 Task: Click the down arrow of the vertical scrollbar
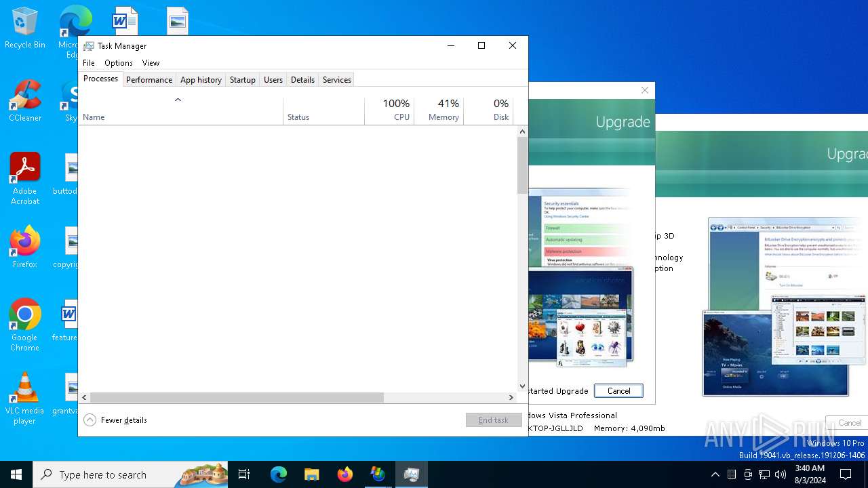coord(522,386)
